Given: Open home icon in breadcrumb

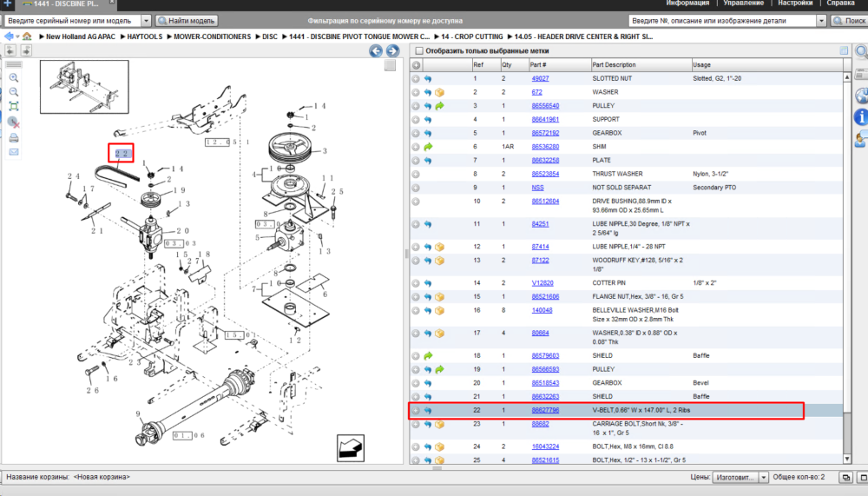Looking at the screenshot, I should coord(27,36).
